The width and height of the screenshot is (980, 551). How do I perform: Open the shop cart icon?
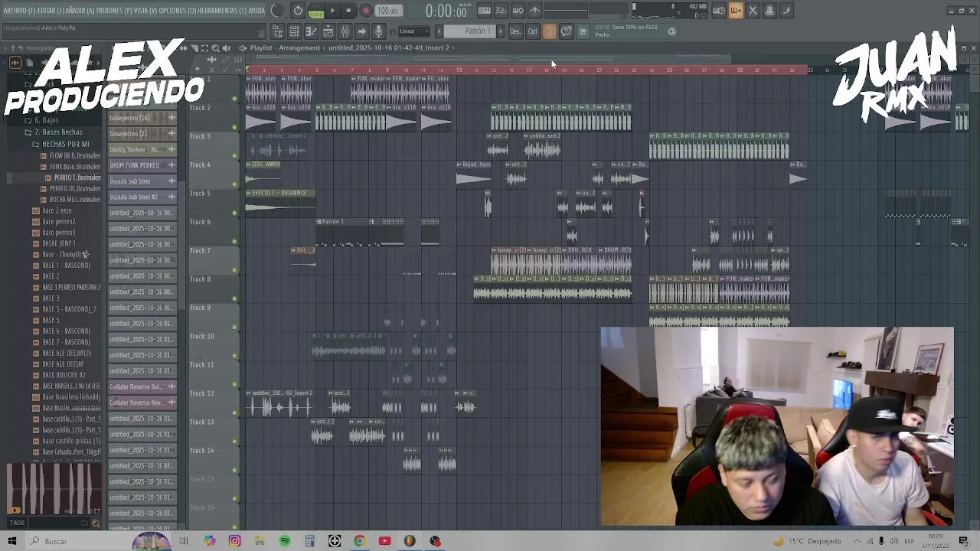(583, 31)
